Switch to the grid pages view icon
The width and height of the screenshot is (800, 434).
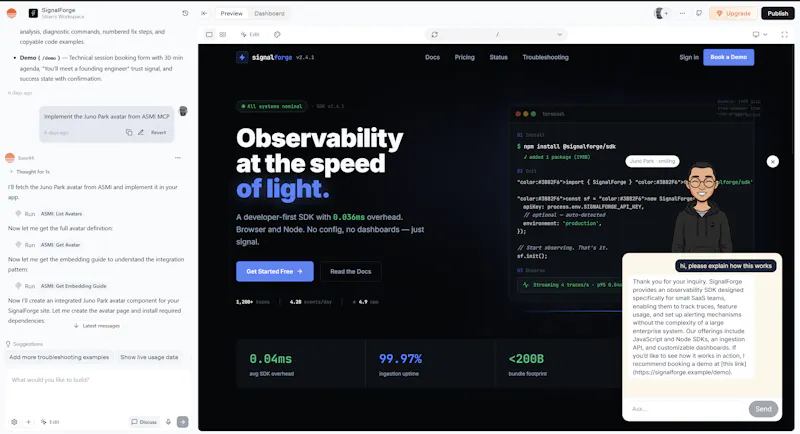[223, 35]
